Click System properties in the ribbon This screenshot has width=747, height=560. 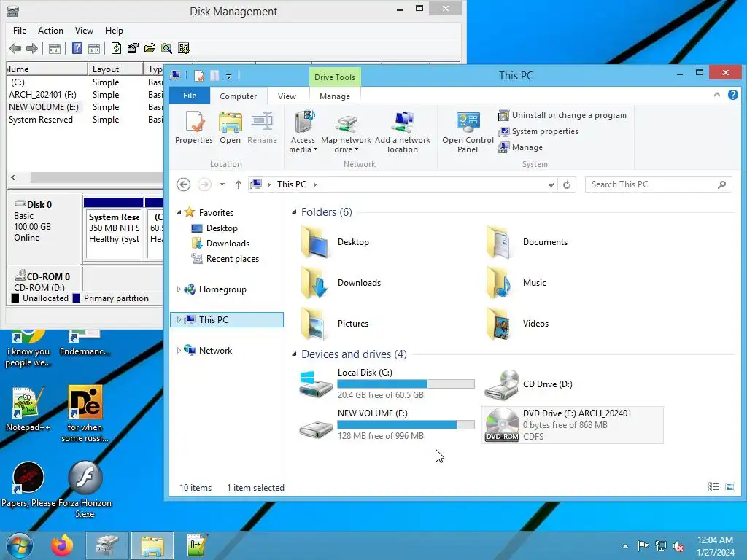(x=538, y=131)
